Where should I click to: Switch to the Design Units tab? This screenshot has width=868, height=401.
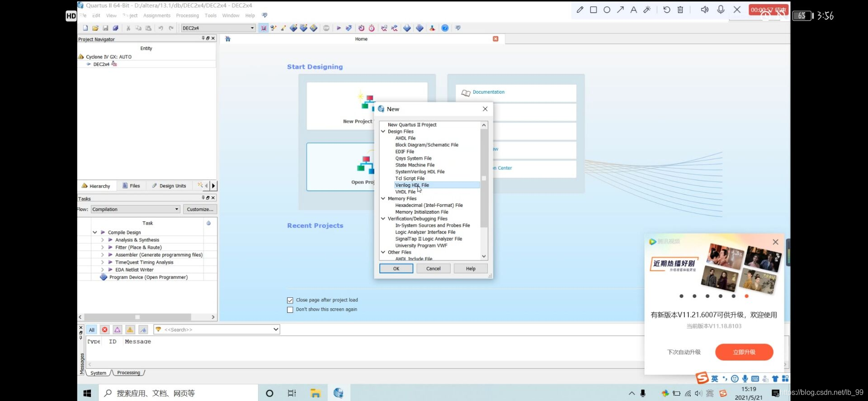(x=169, y=186)
